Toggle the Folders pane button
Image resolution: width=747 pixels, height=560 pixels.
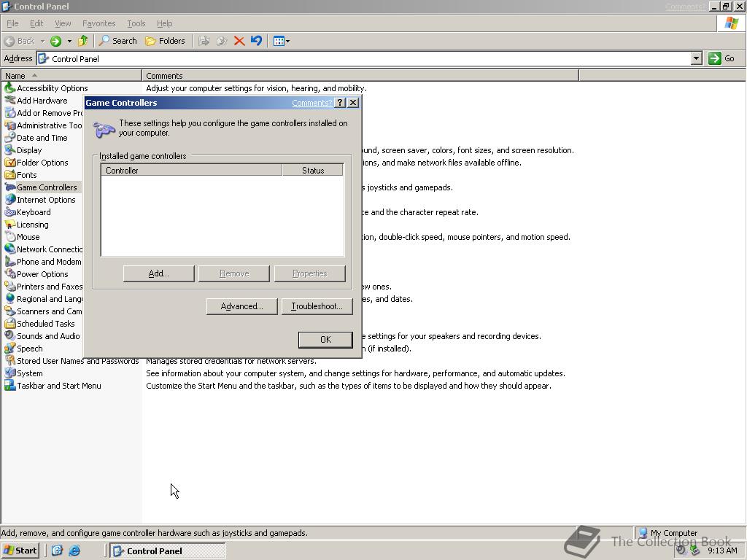[x=165, y=41]
